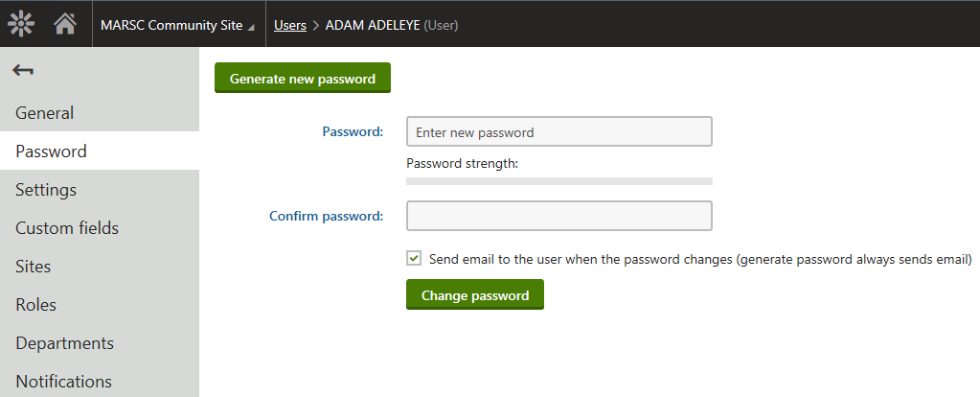The image size is (980, 397).
Task: Uncheck Send email to user checkbox
Action: coord(414,258)
